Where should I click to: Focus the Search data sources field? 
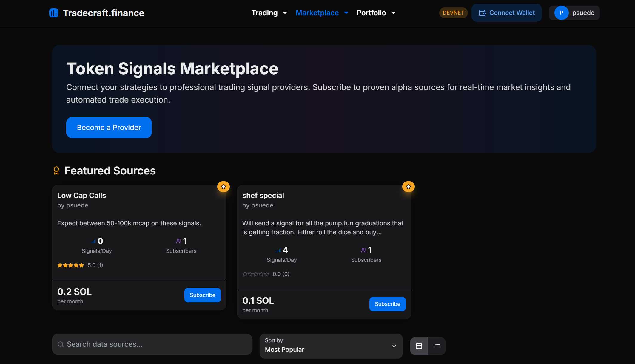[x=152, y=344]
